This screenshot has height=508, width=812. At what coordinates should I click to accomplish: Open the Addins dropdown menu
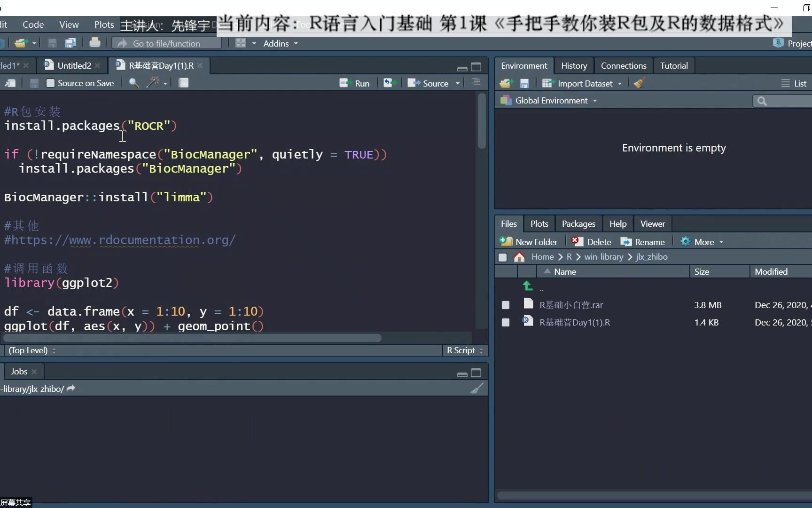point(280,43)
